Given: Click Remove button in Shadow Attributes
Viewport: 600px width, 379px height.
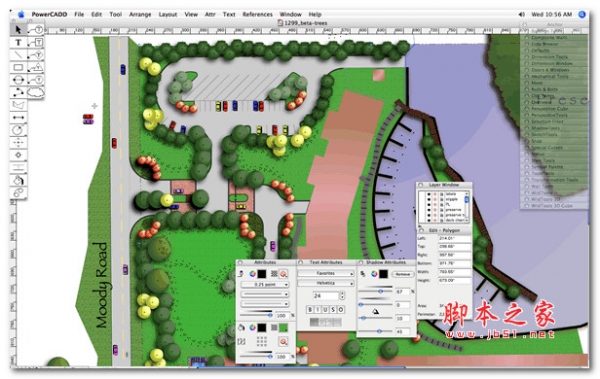Looking at the screenshot, I should (x=403, y=274).
